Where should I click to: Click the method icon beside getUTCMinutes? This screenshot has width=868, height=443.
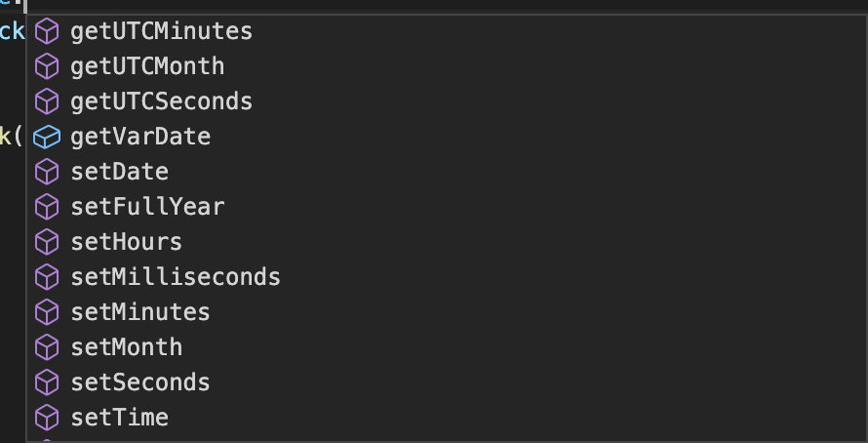tap(47, 31)
